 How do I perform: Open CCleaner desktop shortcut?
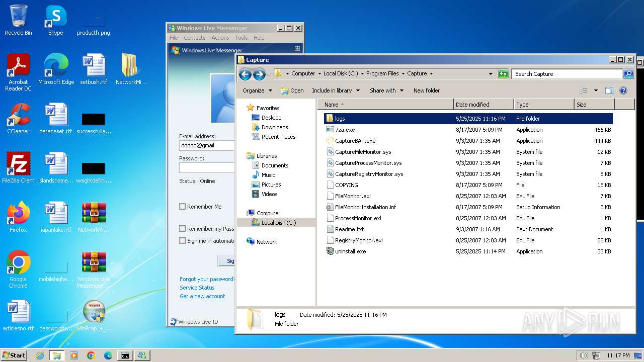pos(18,119)
